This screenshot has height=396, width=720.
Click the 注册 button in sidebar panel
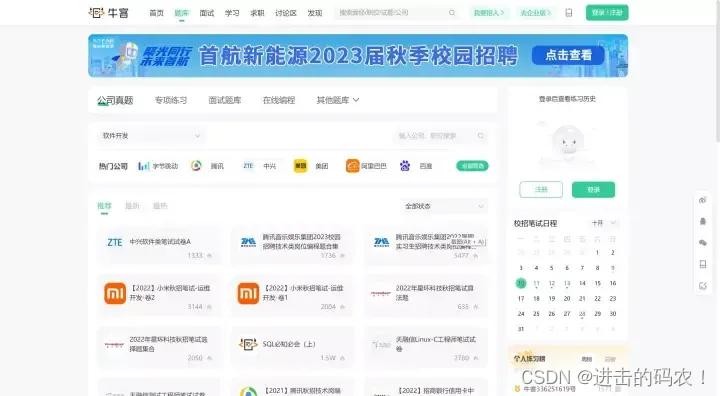click(x=541, y=189)
